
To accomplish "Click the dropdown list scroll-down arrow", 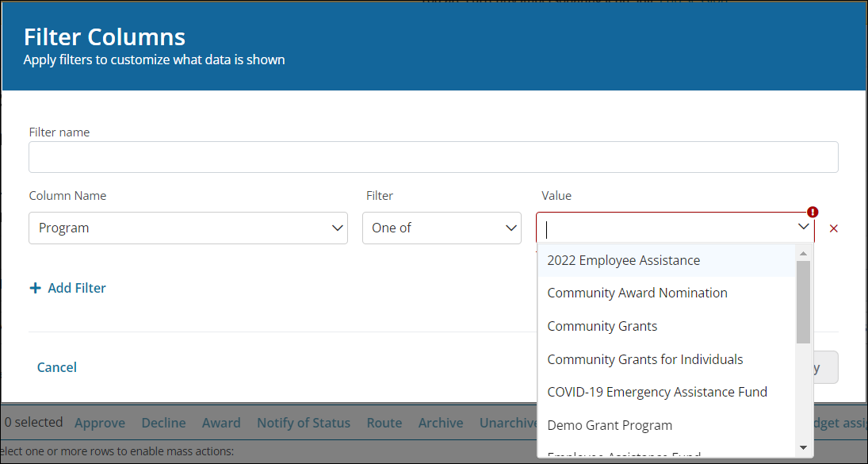I will pyautogui.click(x=803, y=447).
